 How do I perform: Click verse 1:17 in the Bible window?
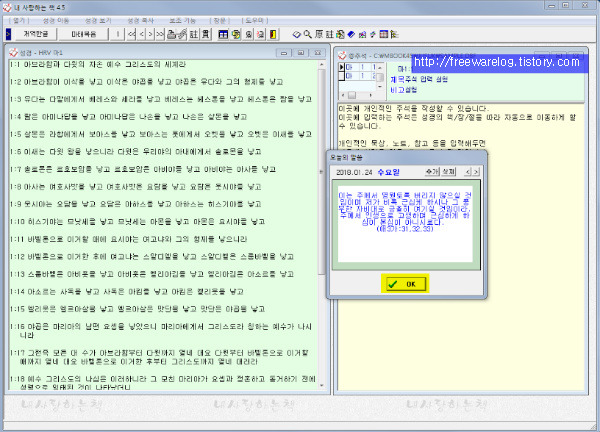coord(159,357)
